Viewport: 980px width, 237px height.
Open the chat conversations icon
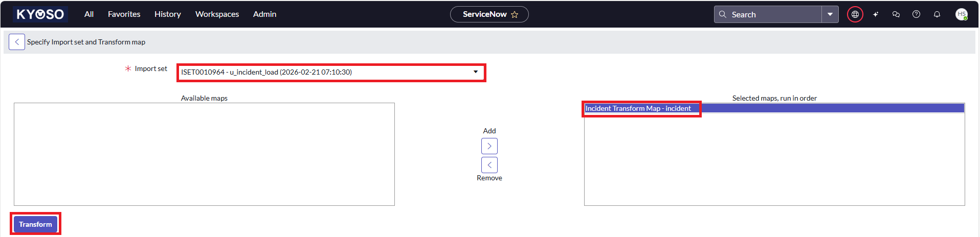896,14
